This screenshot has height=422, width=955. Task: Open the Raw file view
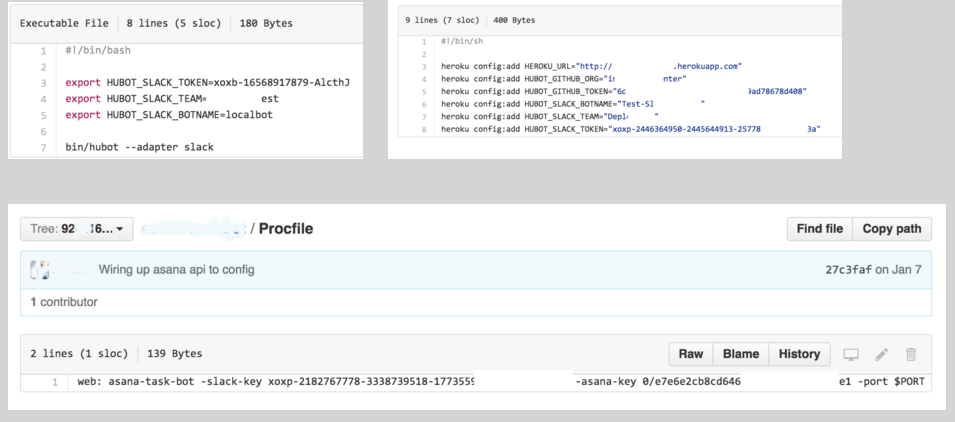click(x=691, y=354)
